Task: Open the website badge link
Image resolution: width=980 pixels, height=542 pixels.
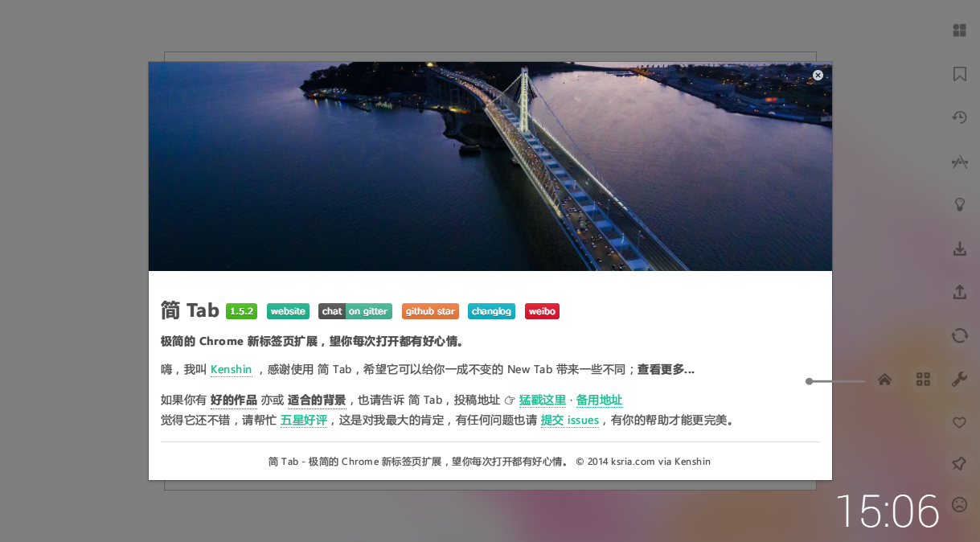Action: tap(288, 311)
